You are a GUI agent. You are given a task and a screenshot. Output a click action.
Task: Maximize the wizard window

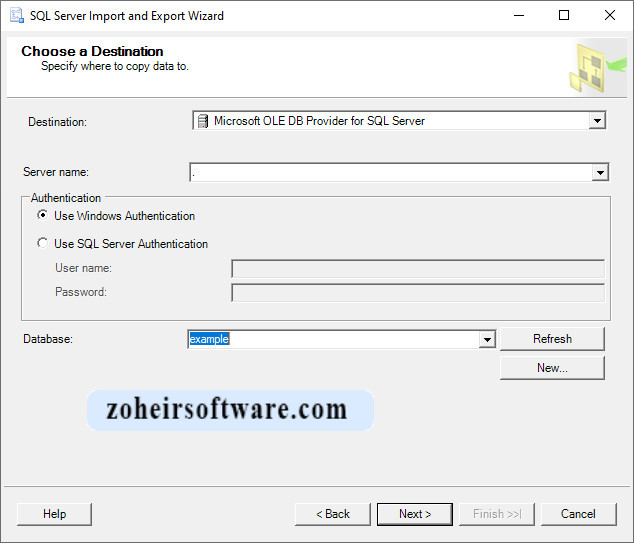(x=564, y=16)
